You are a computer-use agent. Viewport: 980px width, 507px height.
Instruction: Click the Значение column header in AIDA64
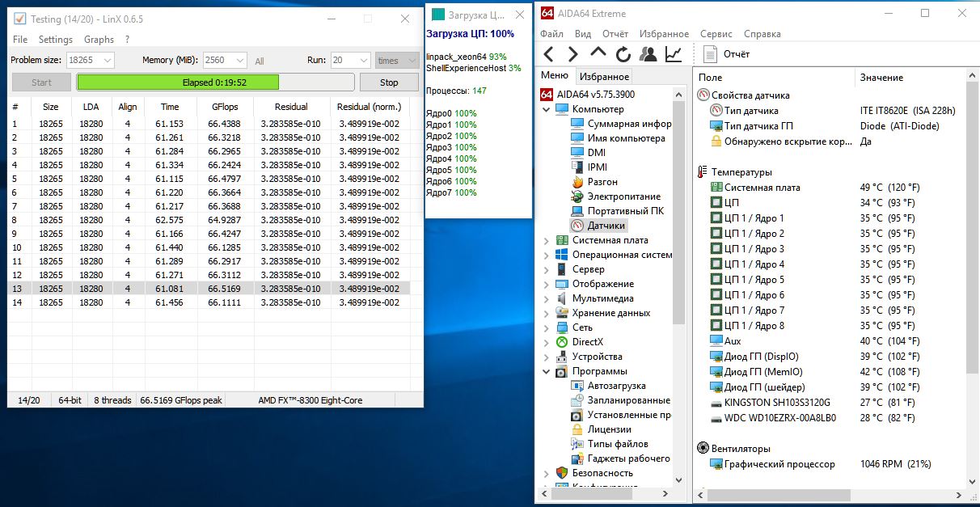pos(910,78)
